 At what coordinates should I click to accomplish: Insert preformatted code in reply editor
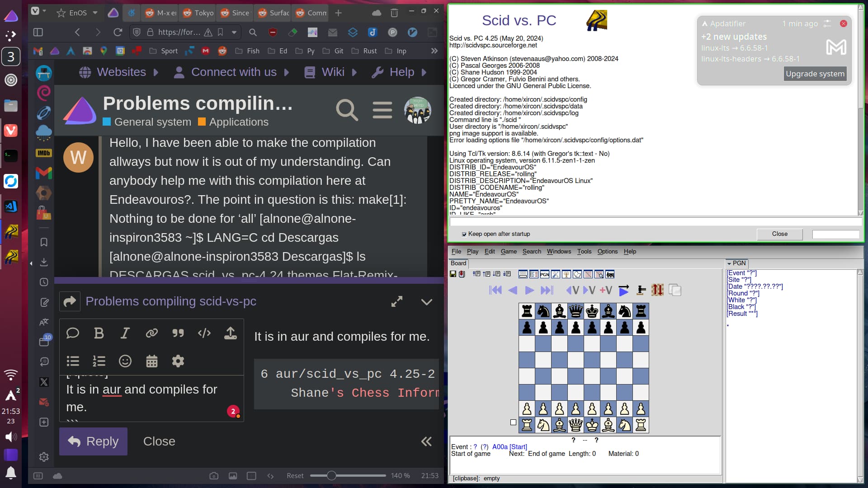pos(204,333)
